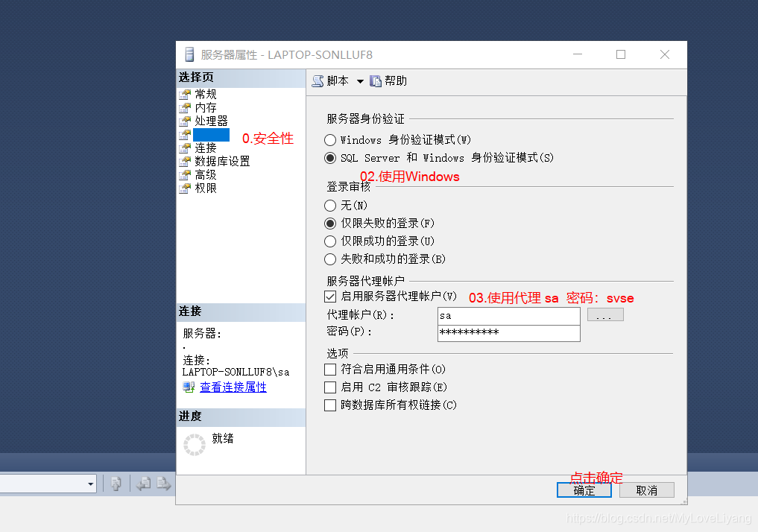Click the 取消 button
Image resolution: width=758 pixels, height=532 pixels.
[x=646, y=490]
